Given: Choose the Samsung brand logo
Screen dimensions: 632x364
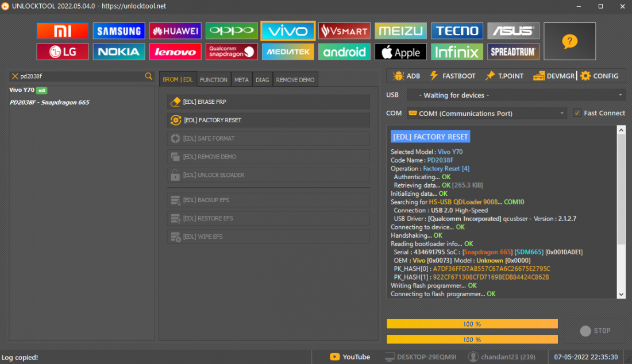Looking at the screenshot, I should pyautogui.click(x=119, y=31).
